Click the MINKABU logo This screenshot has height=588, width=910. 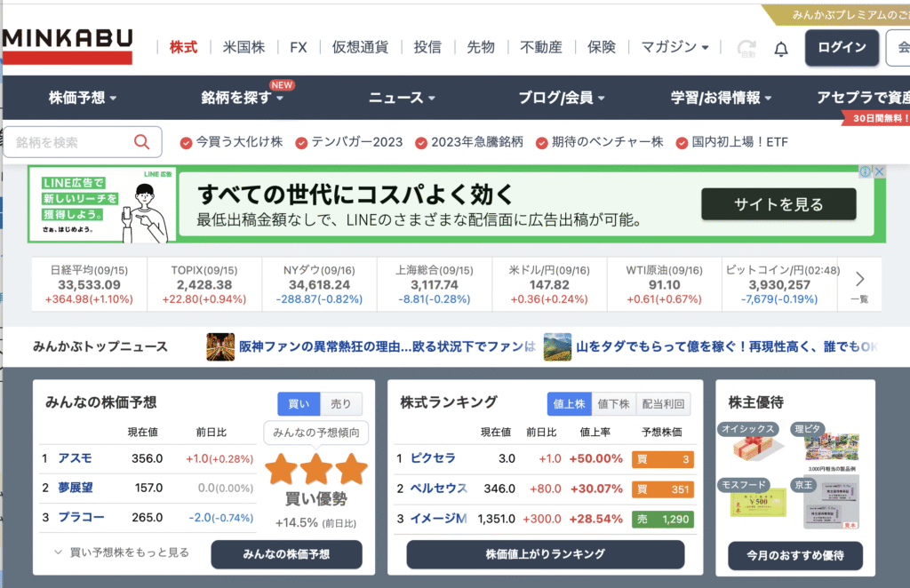(x=68, y=46)
